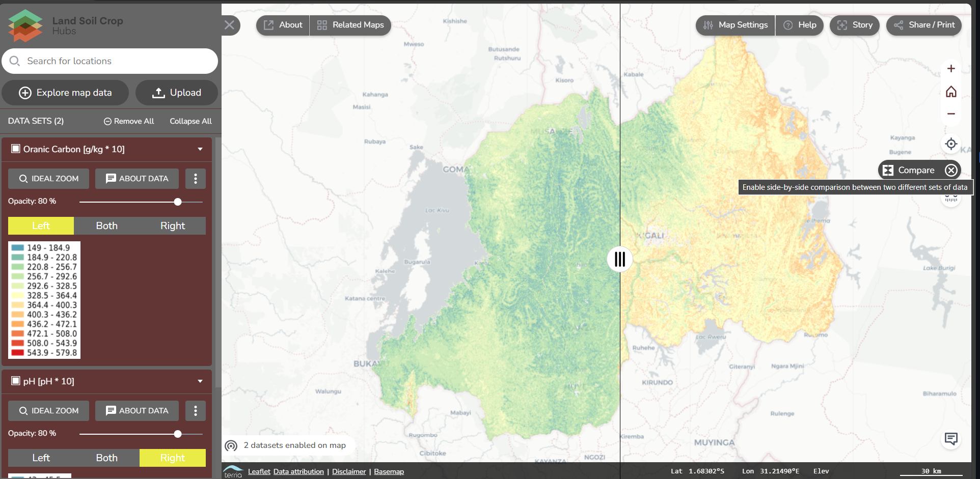Image resolution: width=980 pixels, height=479 pixels.
Task: Open the feedback chat icon
Action: pyautogui.click(x=950, y=439)
